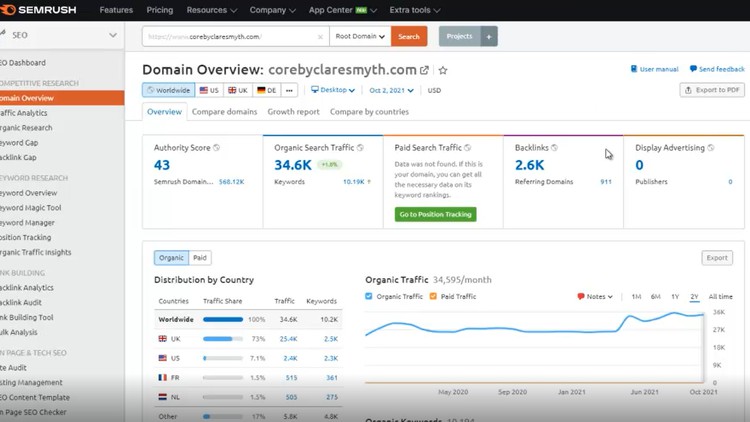The height and width of the screenshot is (422, 750).
Task: Open the Desktop device dropdown
Action: [x=333, y=90]
